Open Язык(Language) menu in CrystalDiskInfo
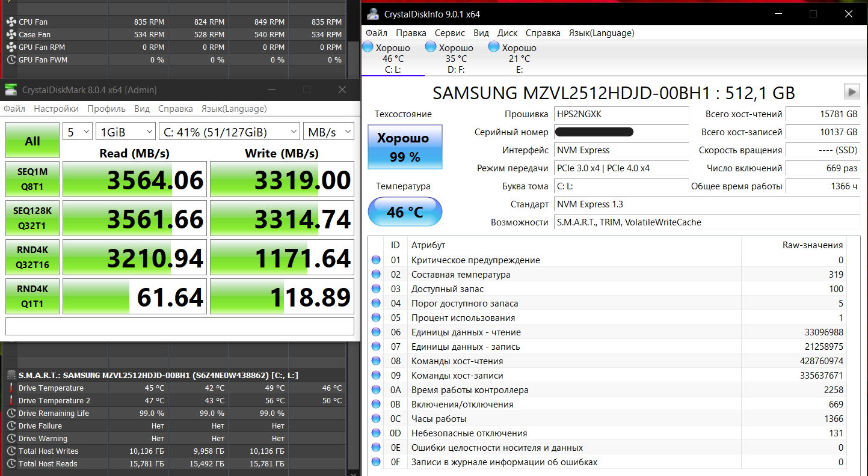Screen dimensions: 868x476 click(602, 33)
